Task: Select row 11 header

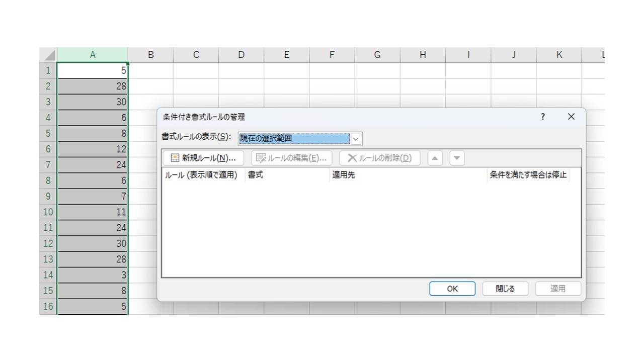Action: click(48, 228)
